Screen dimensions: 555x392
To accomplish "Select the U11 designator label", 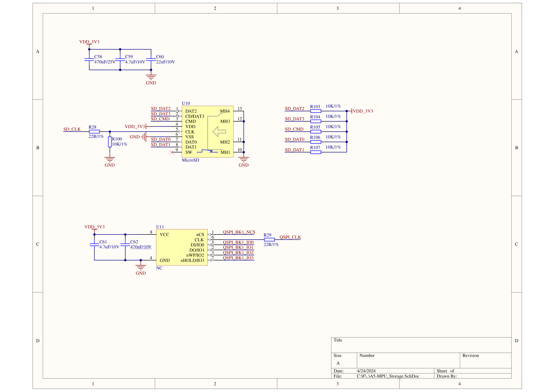I will pos(160,227).
